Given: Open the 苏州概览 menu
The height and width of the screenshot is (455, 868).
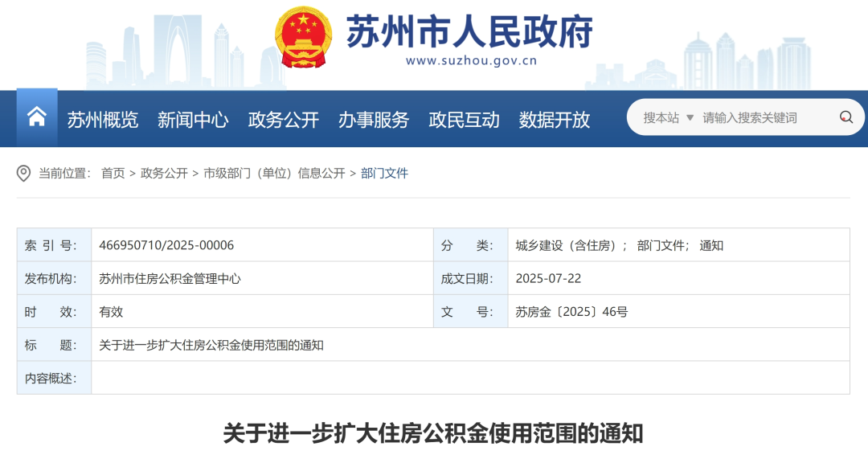Looking at the screenshot, I should 102,120.
